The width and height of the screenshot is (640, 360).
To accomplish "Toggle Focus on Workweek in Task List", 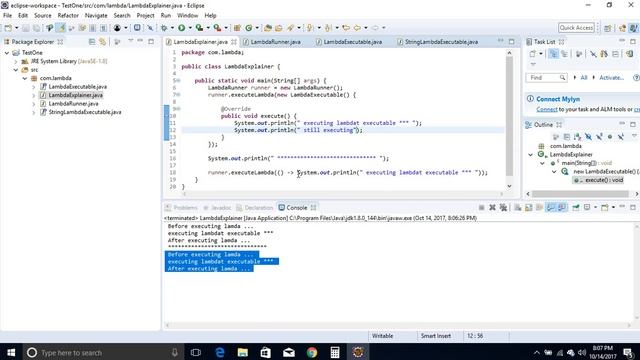I will (x=579, y=54).
